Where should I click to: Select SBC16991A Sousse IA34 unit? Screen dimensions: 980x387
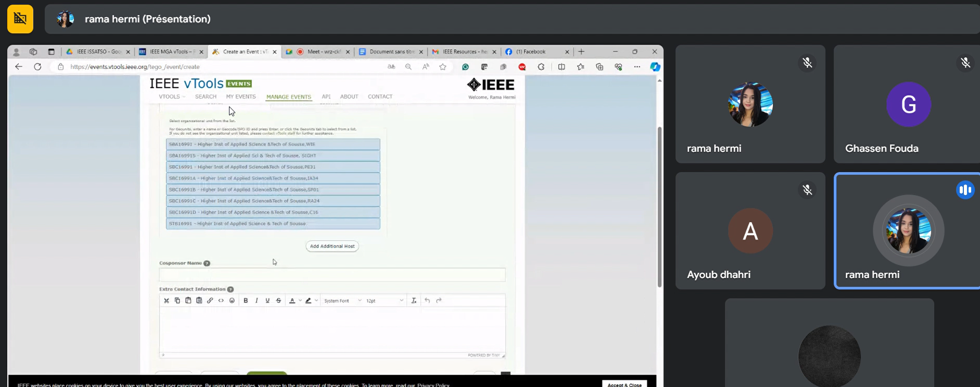point(273,178)
